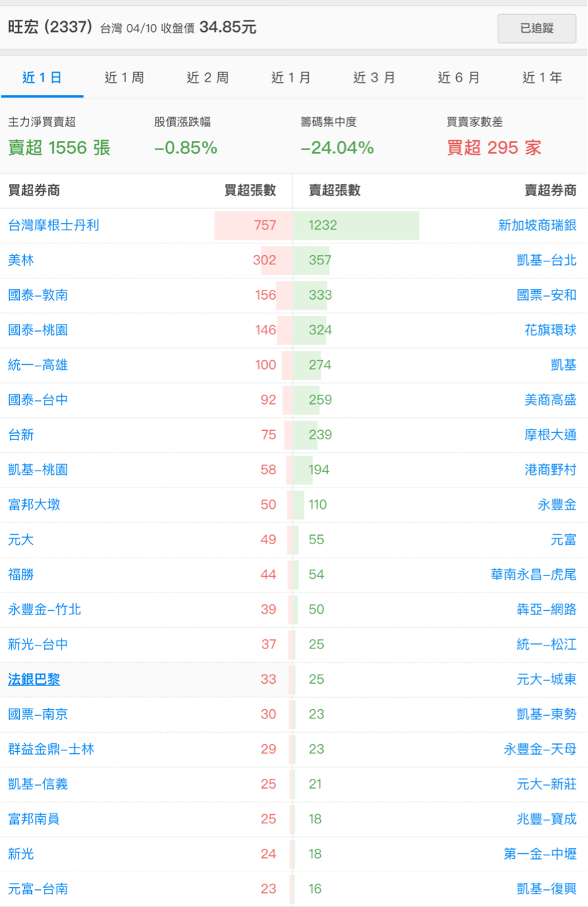Select the 近3月 view

[x=375, y=78]
